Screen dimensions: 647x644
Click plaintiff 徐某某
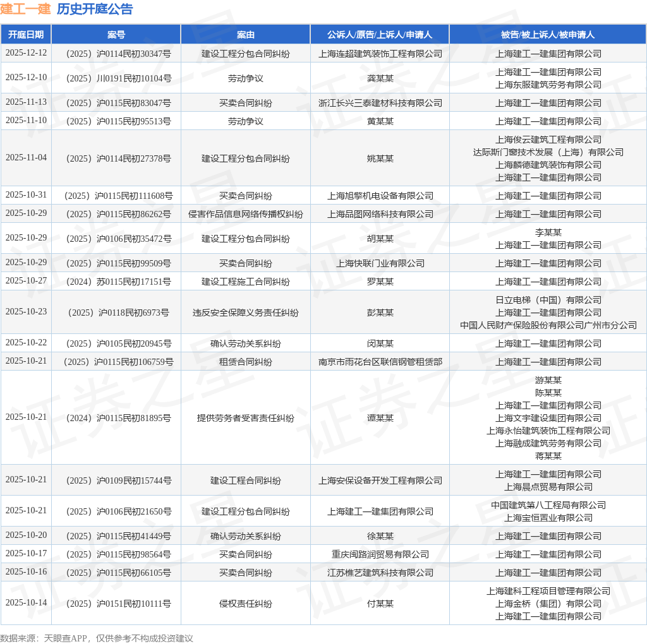(x=380, y=536)
